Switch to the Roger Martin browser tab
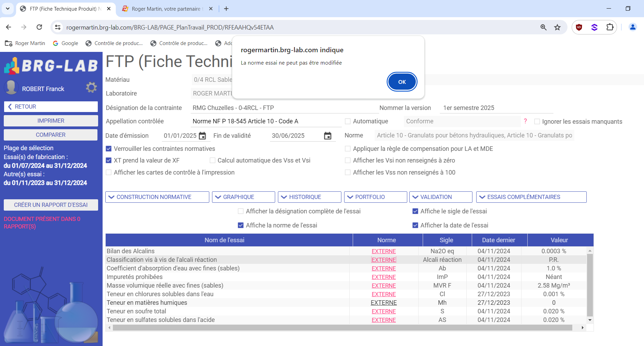This screenshot has width=644, height=346. (x=167, y=9)
